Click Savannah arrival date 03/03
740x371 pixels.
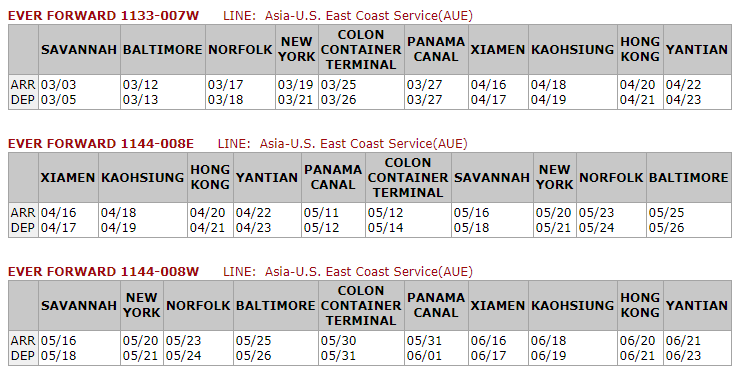[x=59, y=85]
